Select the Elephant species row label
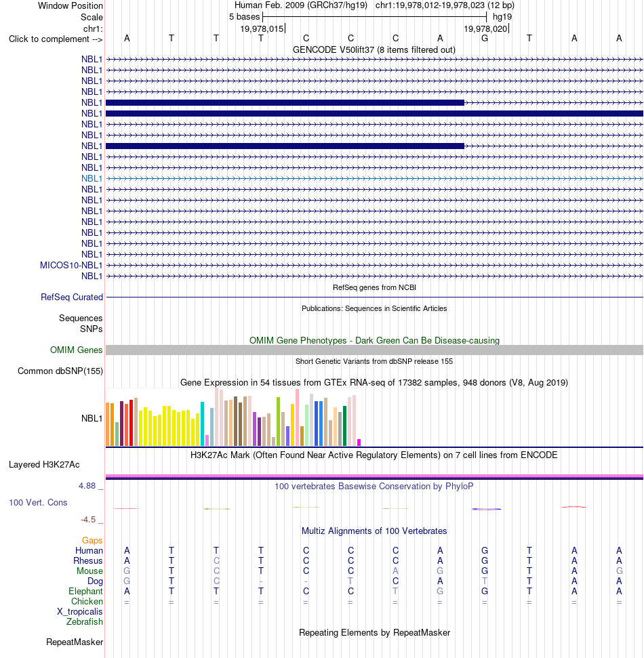Viewport: 644px width, 658px height. (x=85, y=592)
